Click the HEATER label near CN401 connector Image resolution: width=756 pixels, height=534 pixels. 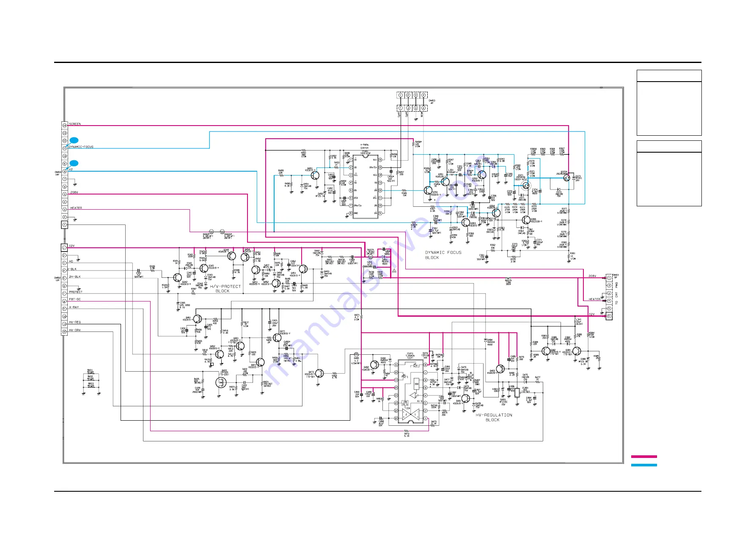[x=594, y=299]
